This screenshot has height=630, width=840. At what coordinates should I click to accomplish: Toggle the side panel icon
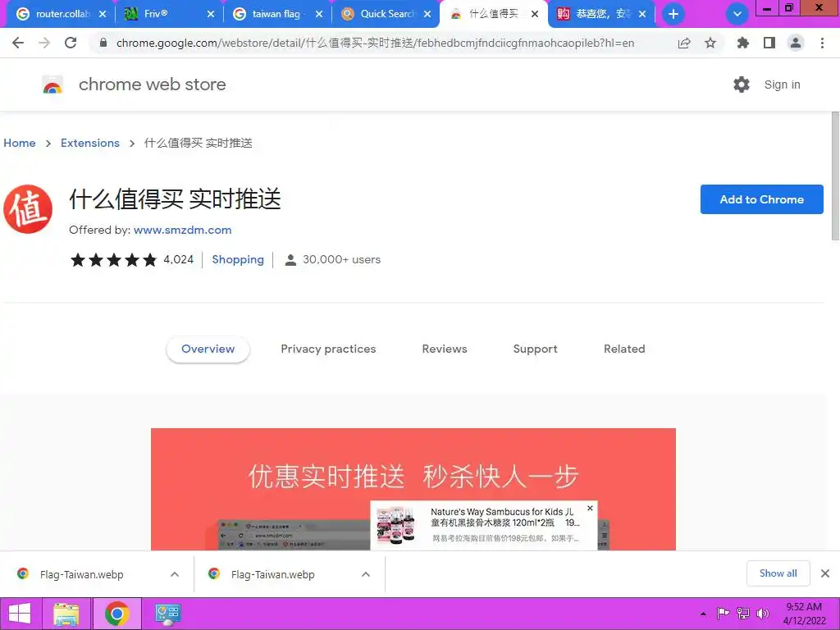[769, 43]
